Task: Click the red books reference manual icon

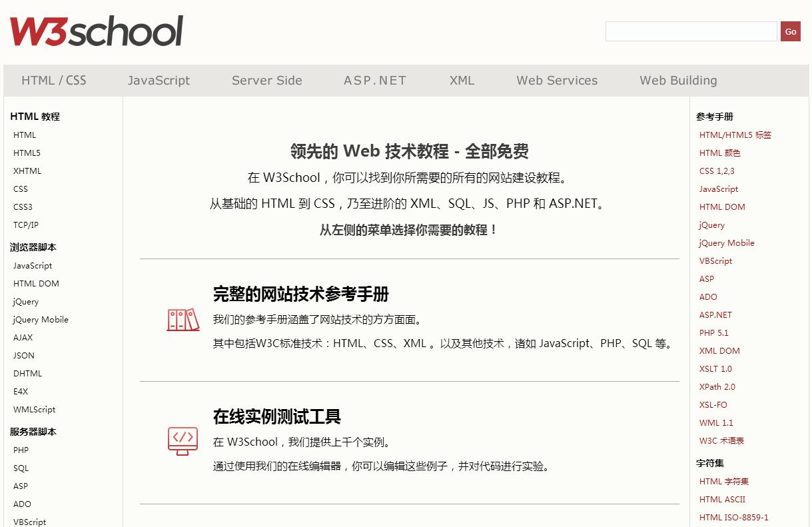Action: (183, 320)
